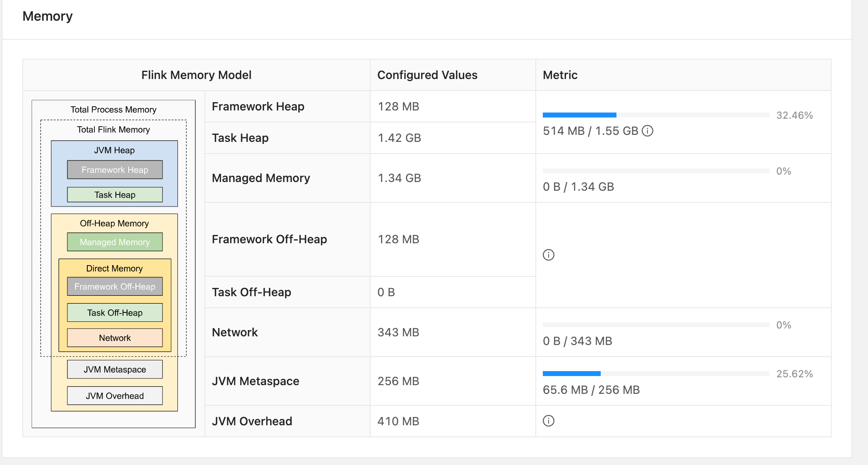Select Framework Heap box in memory diagram
This screenshot has width=868, height=465.
pos(115,170)
